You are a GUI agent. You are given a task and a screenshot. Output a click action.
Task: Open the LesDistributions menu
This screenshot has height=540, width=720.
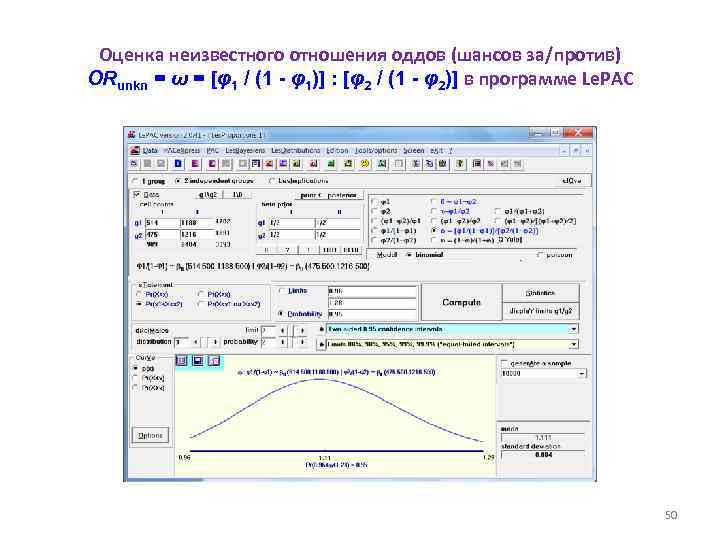coord(295,151)
